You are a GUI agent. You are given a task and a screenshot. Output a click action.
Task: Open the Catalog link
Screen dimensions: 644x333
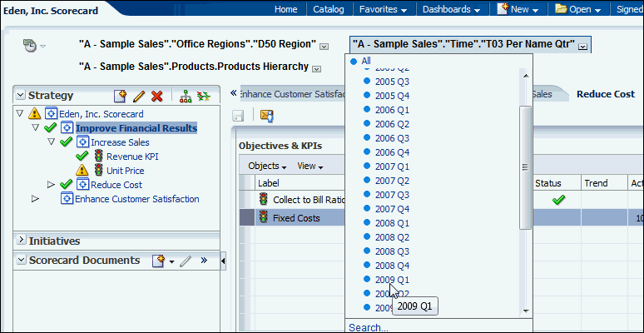pyautogui.click(x=329, y=9)
